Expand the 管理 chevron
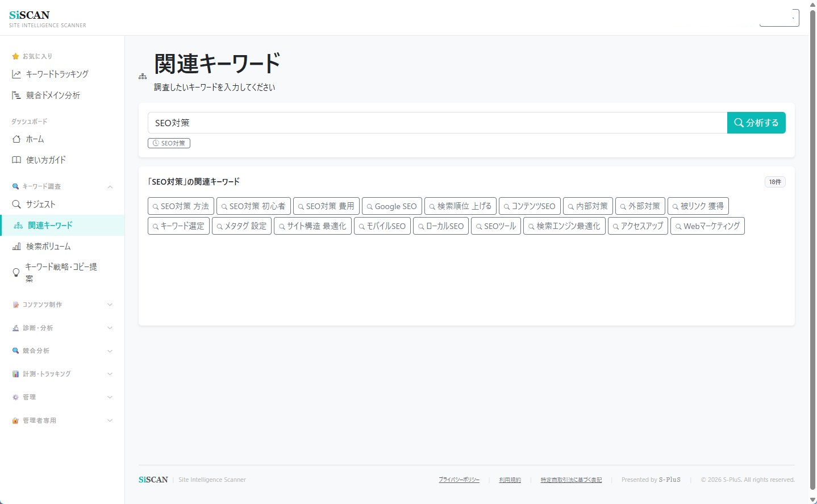Image resolution: width=817 pixels, height=504 pixels. pos(110,398)
